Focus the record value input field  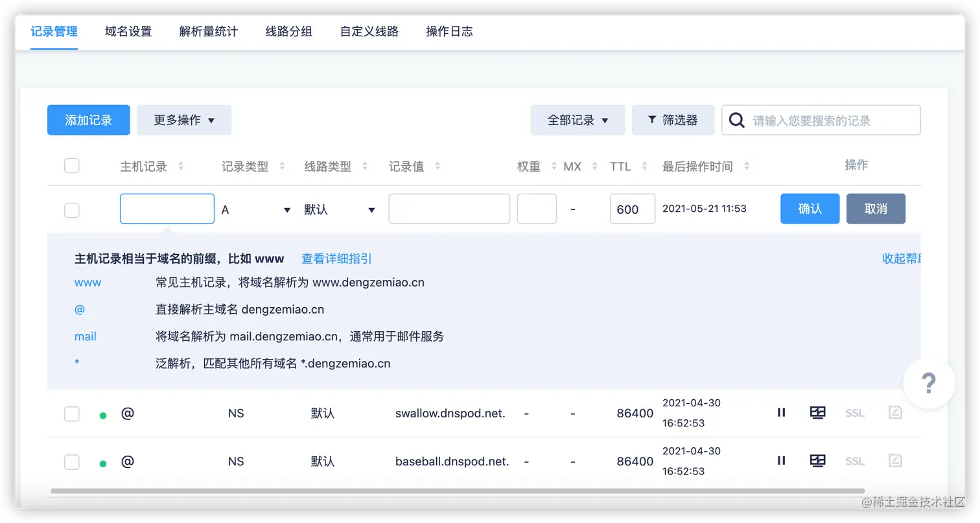click(x=449, y=209)
